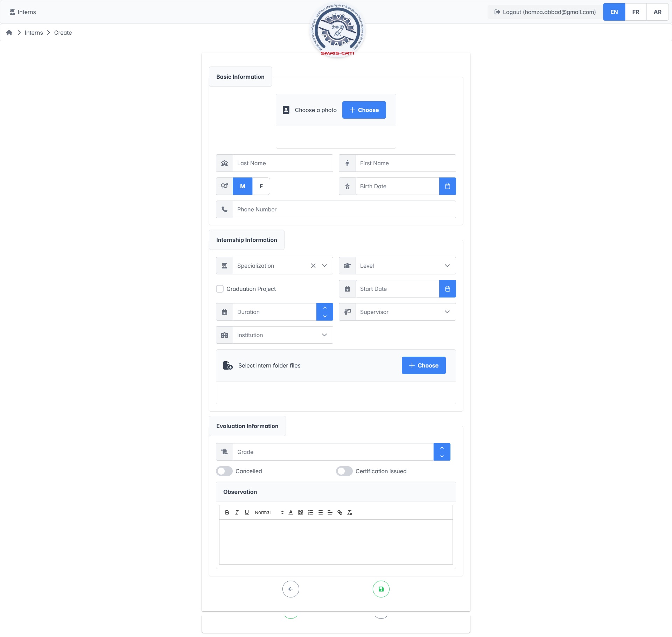Click the green save icon button
This screenshot has width=672, height=637.
(x=381, y=589)
